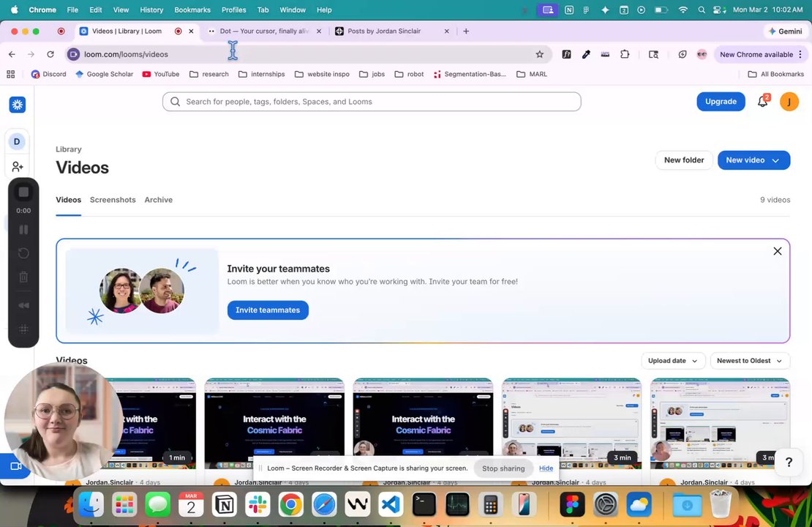The image size is (812, 527).
Task: Open the internships bookmarks folder
Action: coord(261,74)
